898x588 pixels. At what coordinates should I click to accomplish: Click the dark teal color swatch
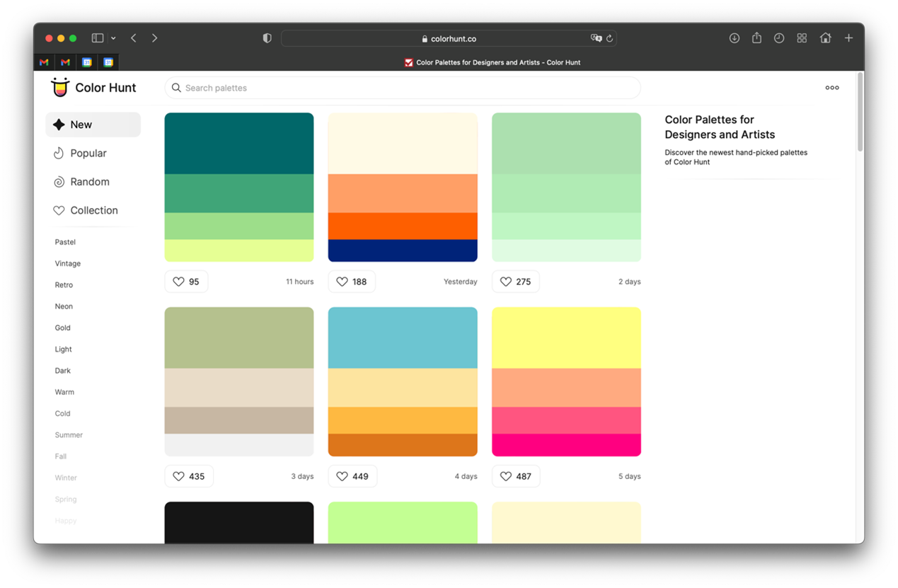point(239,144)
